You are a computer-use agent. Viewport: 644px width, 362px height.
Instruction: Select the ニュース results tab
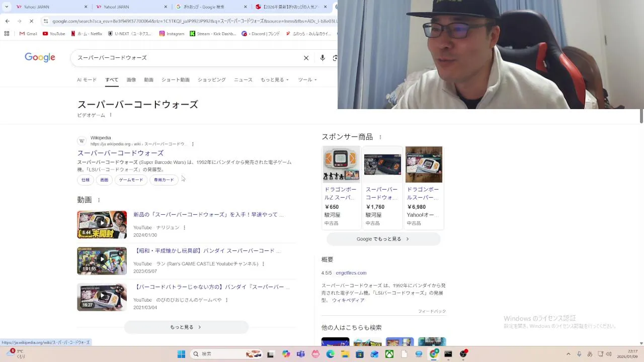tap(243, 80)
